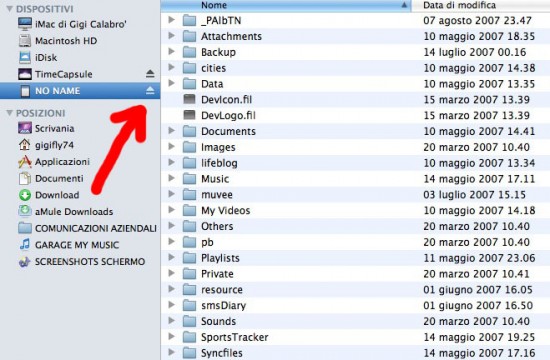Open the iDisk icon in sidebar
Viewport: 550px width, 360px height.
[25, 57]
